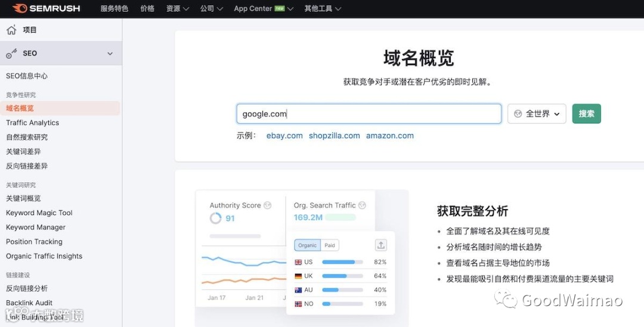Open SEO信息中心 in sidebar

point(27,76)
